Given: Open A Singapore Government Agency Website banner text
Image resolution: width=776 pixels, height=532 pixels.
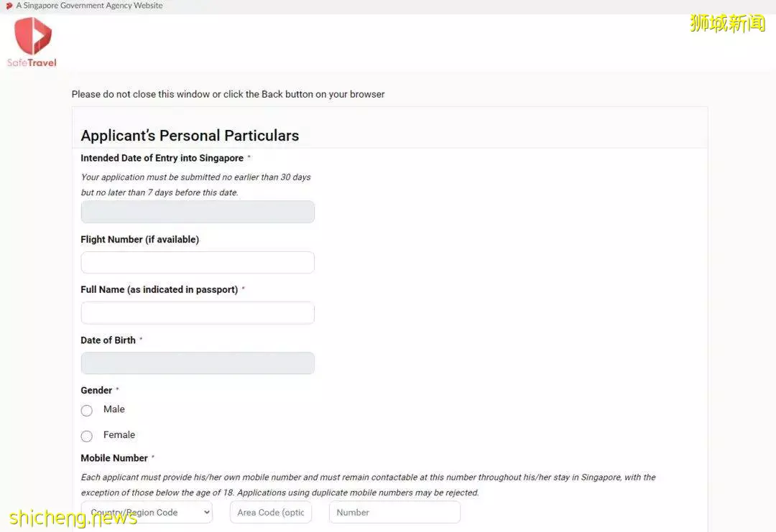Looking at the screenshot, I should click(89, 6).
